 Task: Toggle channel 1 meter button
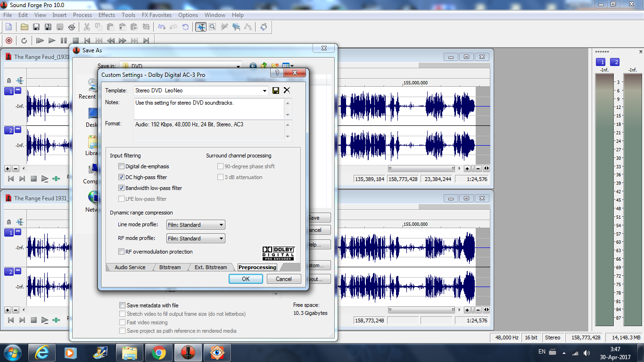click(601, 62)
